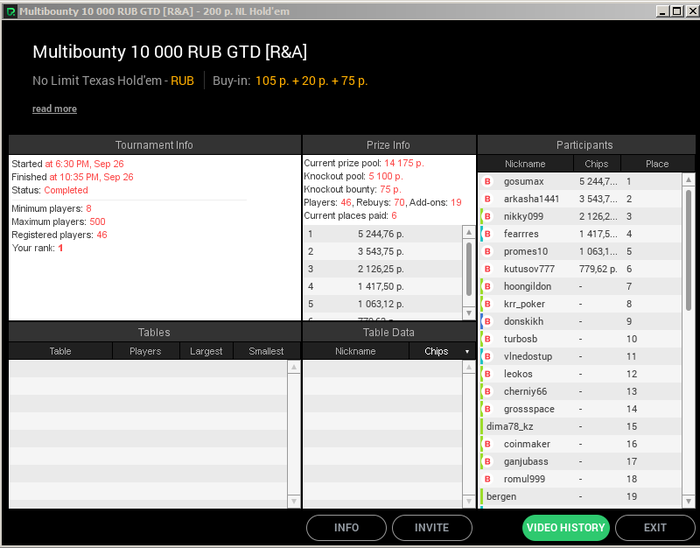
Task: Click the Prize Info panel header
Action: point(388,145)
